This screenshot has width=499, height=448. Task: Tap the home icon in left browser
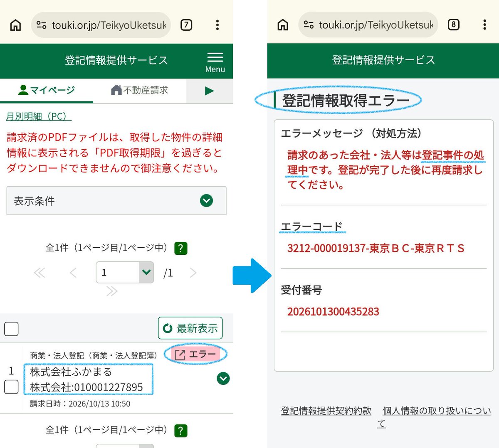(x=15, y=25)
